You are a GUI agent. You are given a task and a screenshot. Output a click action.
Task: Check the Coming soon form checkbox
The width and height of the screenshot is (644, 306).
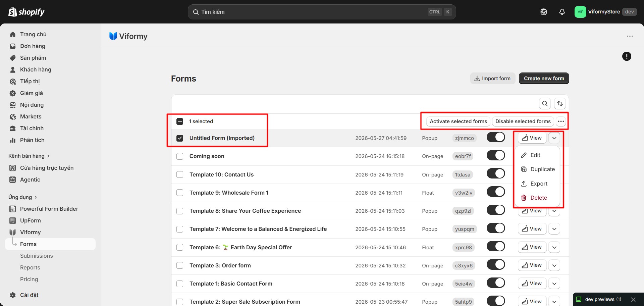coord(180,156)
